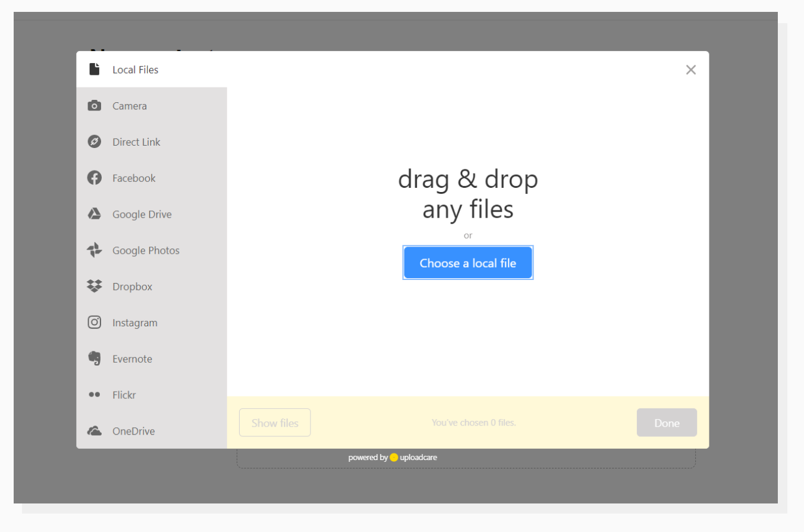This screenshot has width=804, height=532.
Task: Select Instagram as file source
Action: click(x=134, y=322)
